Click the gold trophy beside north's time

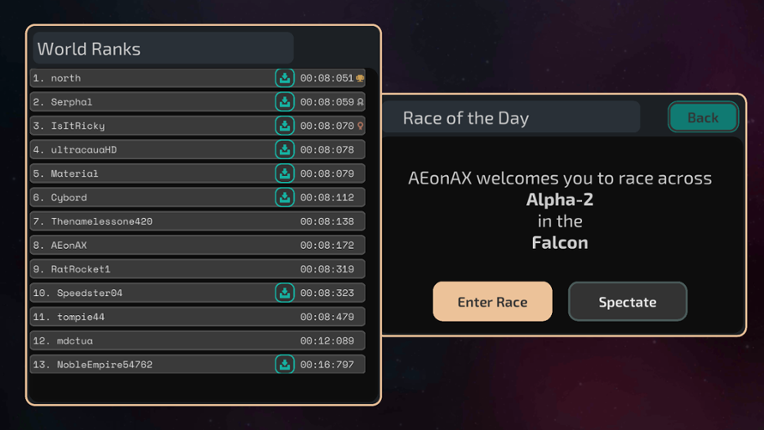360,78
